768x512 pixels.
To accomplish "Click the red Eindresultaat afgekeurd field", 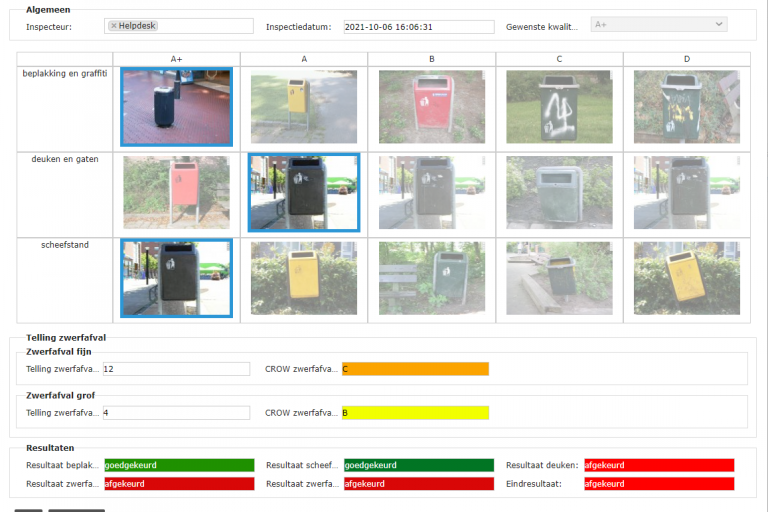I will coord(659,484).
